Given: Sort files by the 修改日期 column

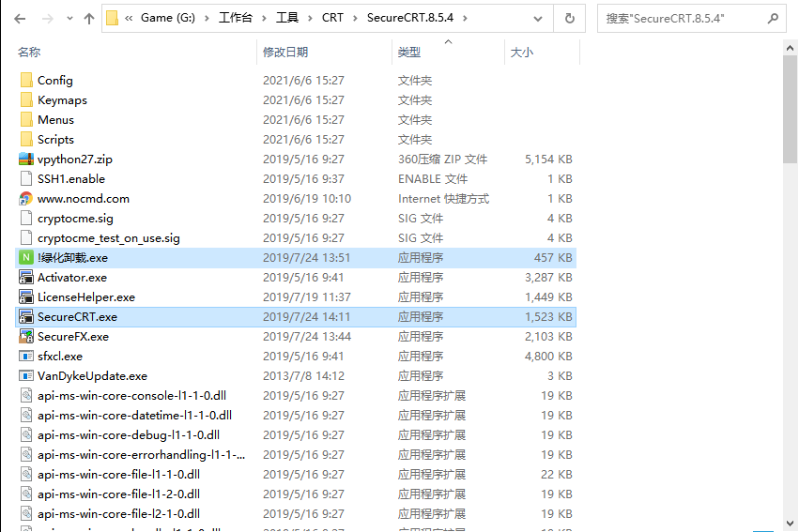Looking at the screenshot, I should (x=291, y=53).
